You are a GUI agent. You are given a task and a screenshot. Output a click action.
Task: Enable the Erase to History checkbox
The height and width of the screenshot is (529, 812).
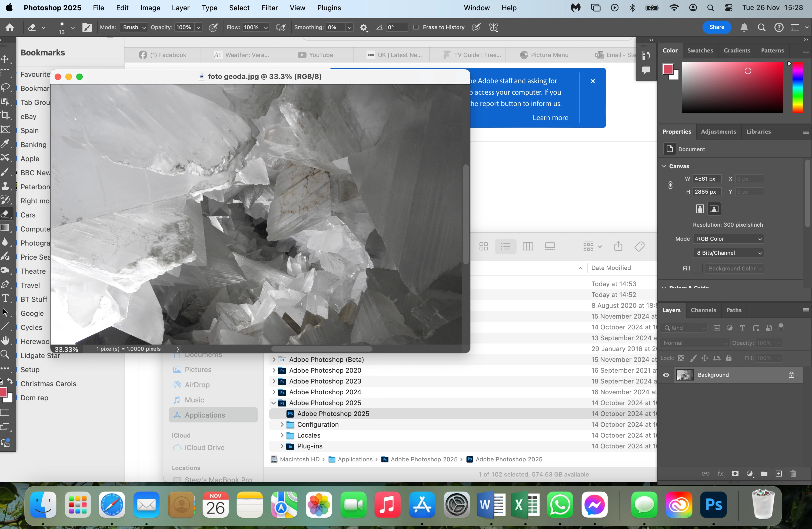point(416,27)
